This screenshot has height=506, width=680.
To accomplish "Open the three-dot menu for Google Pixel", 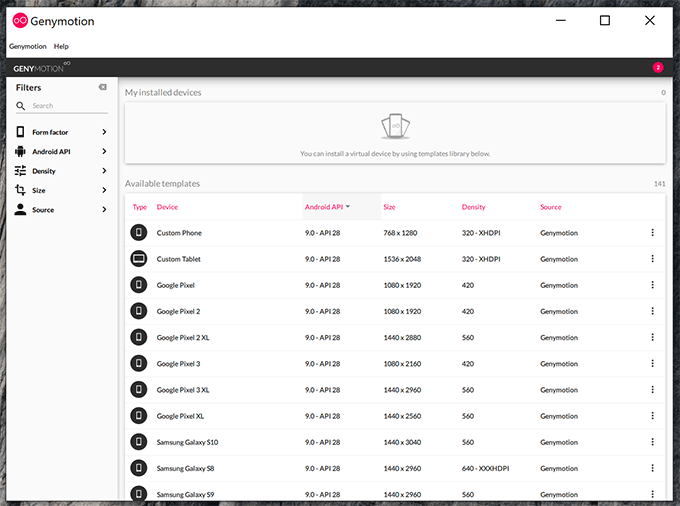I will 652,285.
